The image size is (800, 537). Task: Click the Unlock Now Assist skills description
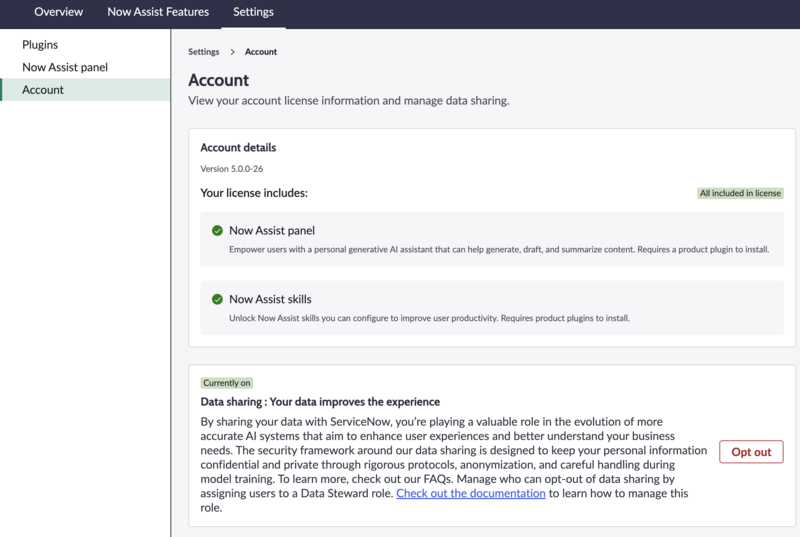coord(429,318)
